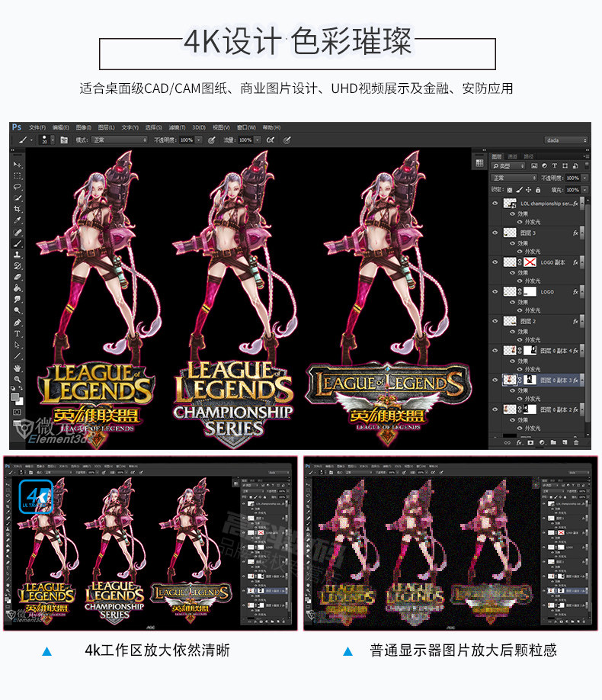Lock all layer properties
This screenshot has height=700, width=602.
[538, 190]
